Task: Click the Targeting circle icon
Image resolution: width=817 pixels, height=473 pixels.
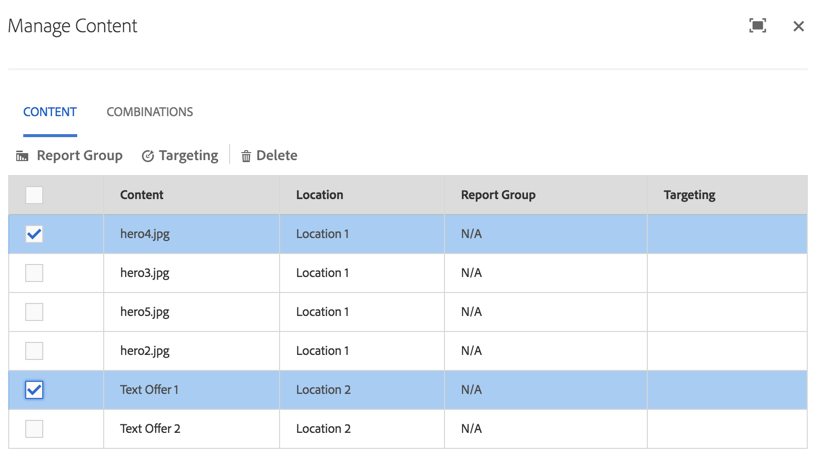Action: (148, 156)
